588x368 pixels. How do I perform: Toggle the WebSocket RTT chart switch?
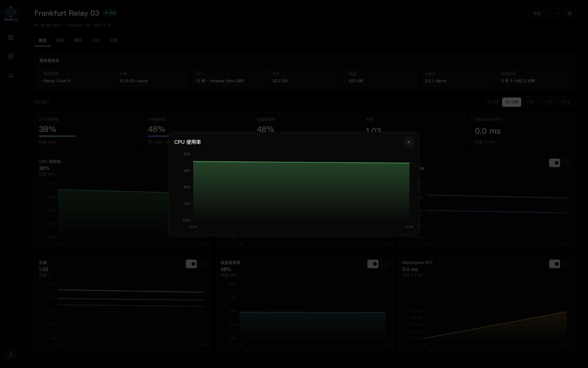(554, 264)
